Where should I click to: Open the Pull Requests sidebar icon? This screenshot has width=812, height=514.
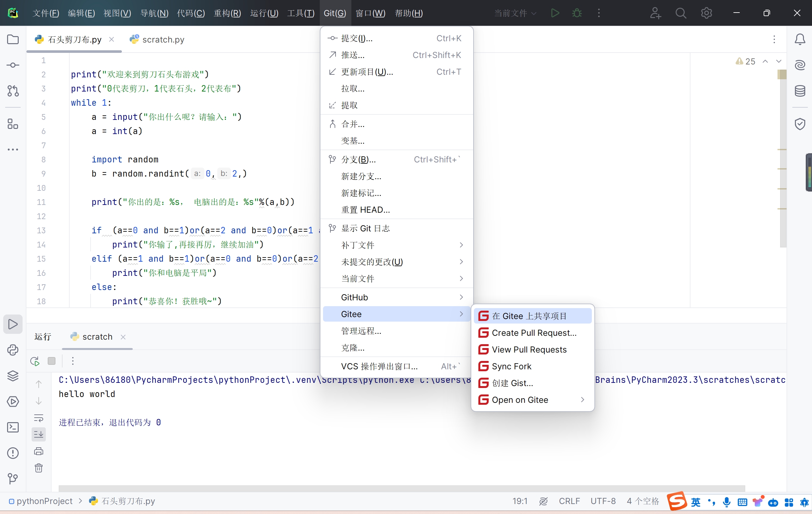(x=13, y=91)
